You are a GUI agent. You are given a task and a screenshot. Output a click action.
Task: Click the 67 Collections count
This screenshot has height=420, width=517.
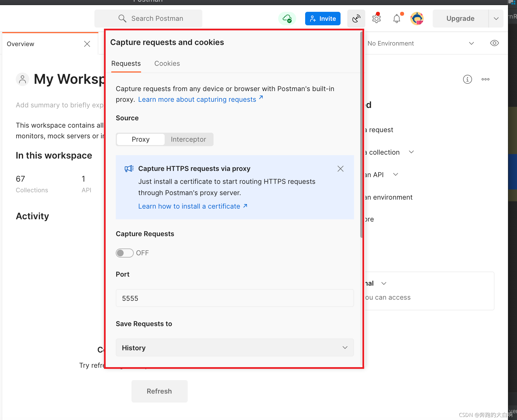click(x=32, y=184)
